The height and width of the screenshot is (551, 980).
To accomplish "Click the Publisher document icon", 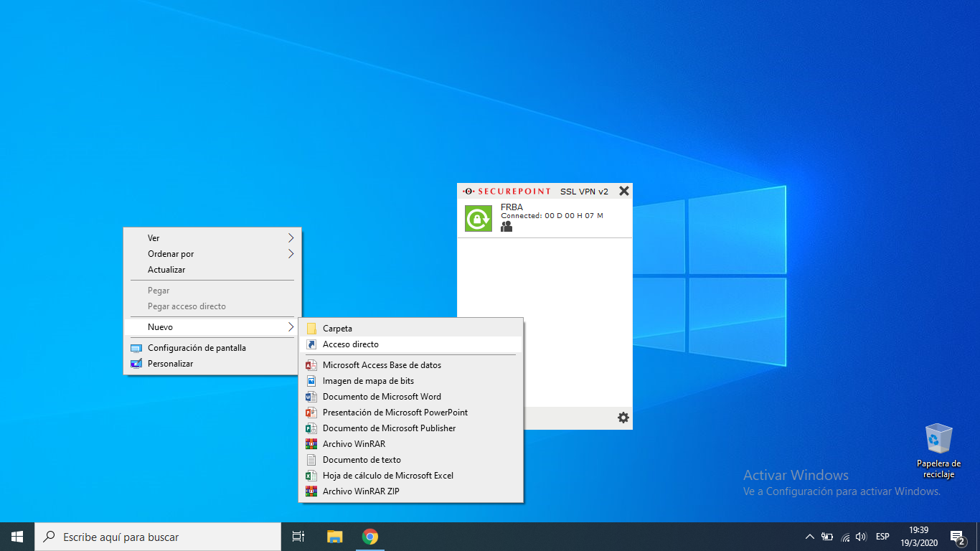I will tap(311, 428).
